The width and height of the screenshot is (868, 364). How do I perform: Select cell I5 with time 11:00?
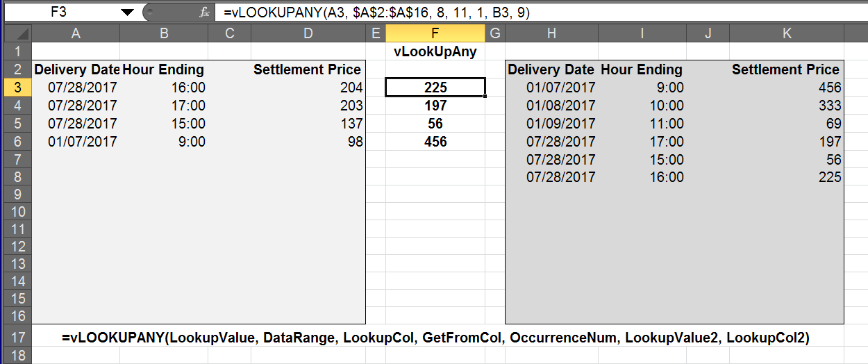tap(642, 124)
